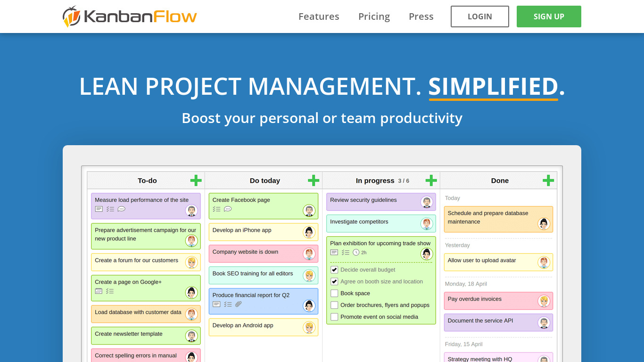Add a task to Done column
The width and height of the screenshot is (644, 362).
(x=548, y=181)
